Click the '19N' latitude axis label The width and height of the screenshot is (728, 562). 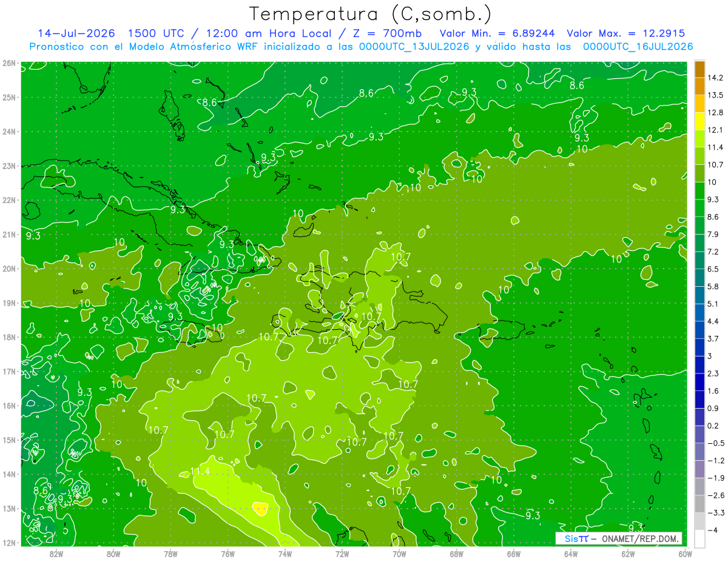coord(9,303)
